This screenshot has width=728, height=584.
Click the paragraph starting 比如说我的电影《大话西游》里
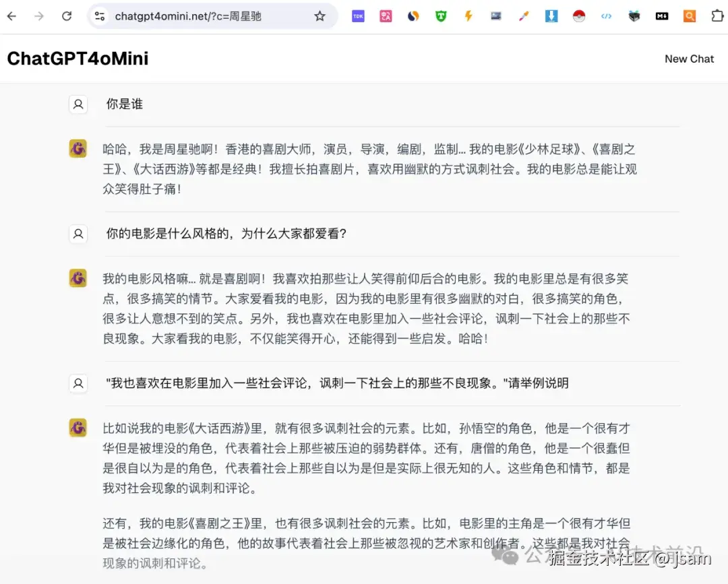pyautogui.click(x=366, y=458)
